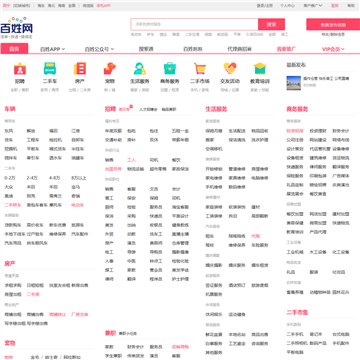The width and height of the screenshot is (360, 360).
Task: Open the 招聘 recruitment category icon
Action: click(x=20, y=68)
